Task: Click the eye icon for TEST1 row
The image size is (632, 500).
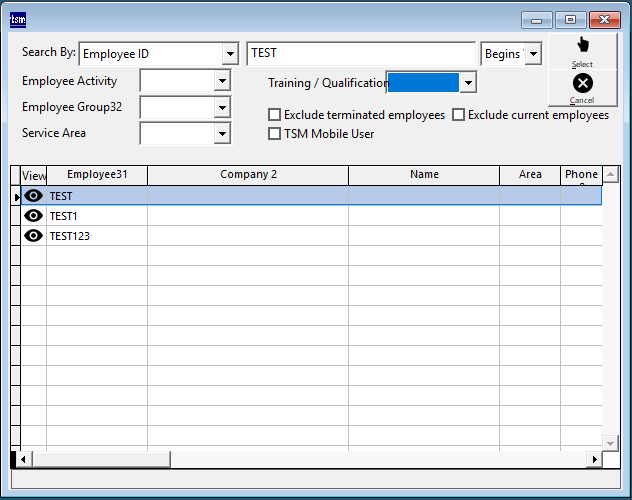Action: [33, 216]
